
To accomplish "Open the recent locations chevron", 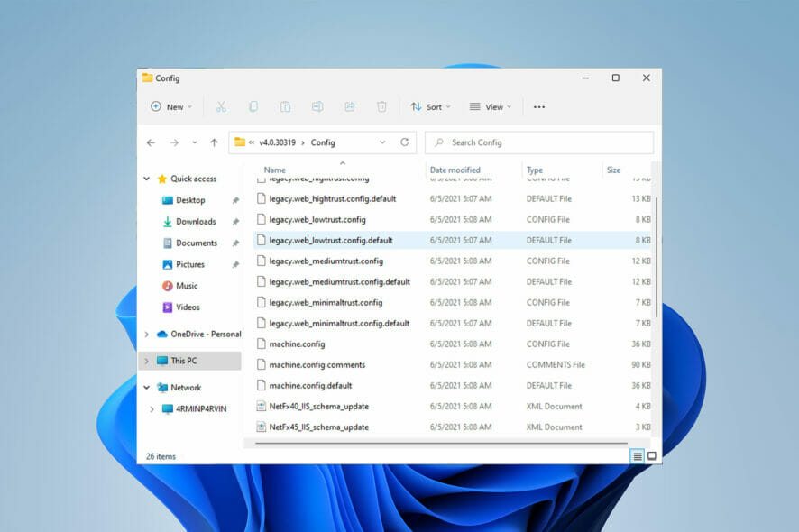I will tap(195, 142).
